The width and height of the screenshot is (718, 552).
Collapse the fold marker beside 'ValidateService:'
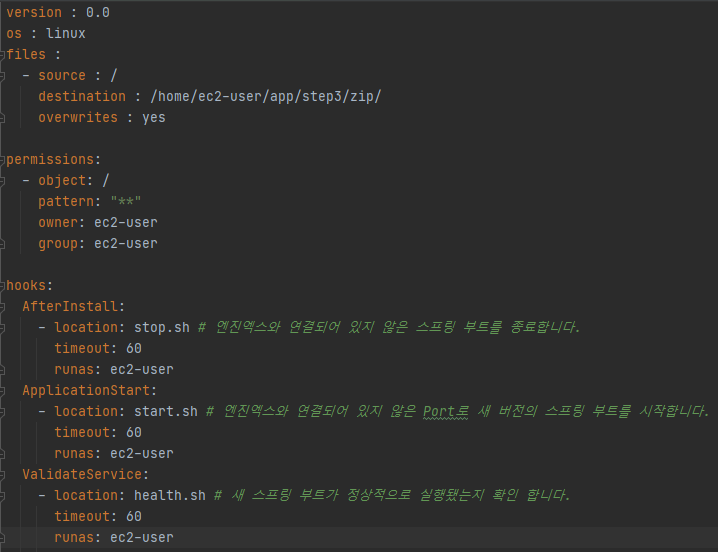point(2,475)
